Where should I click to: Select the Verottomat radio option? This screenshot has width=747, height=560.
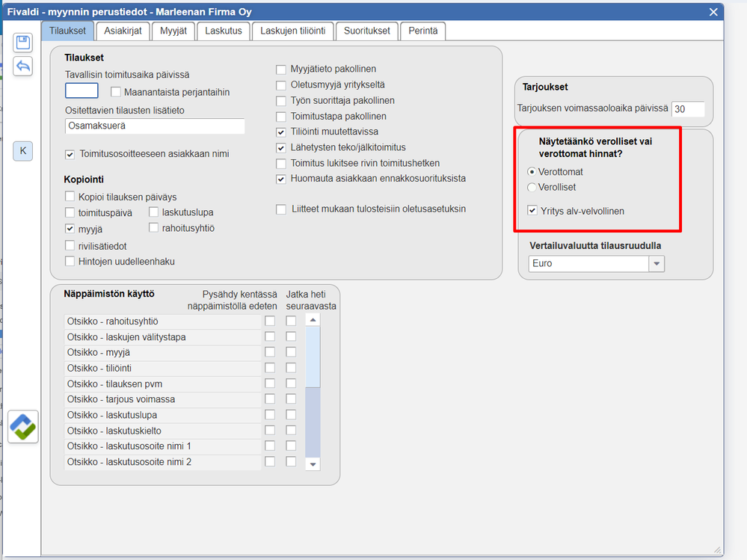coord(532,172)
